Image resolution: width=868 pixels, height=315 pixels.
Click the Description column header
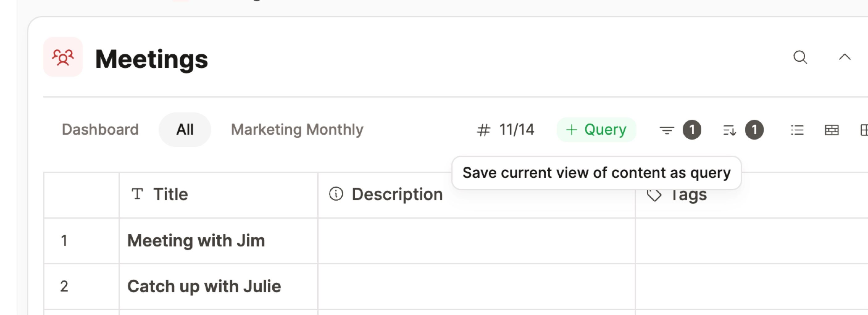point(397,194)
